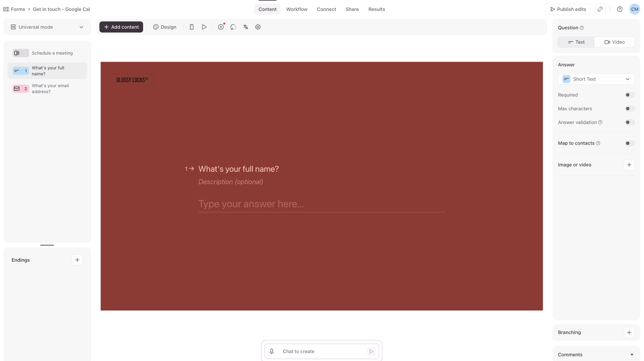The width and height of the screenshot is (644, 361).
Task: Click the play preview icon
Action: [x=204, y=27]
